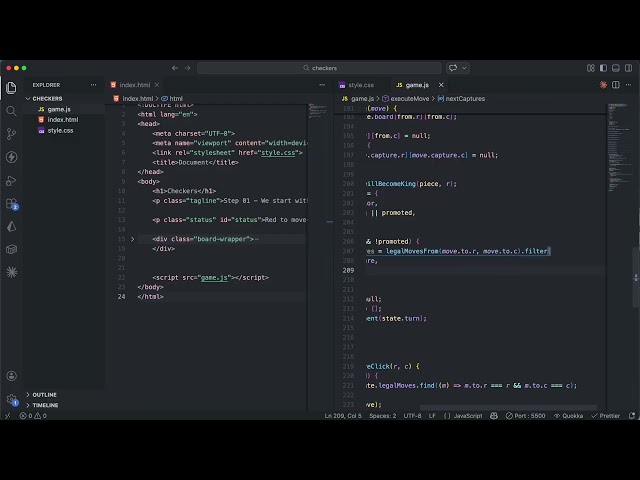Toggle the secondary side bar visibility
This screenshot has height=480, width=640.
click(628, 68)
